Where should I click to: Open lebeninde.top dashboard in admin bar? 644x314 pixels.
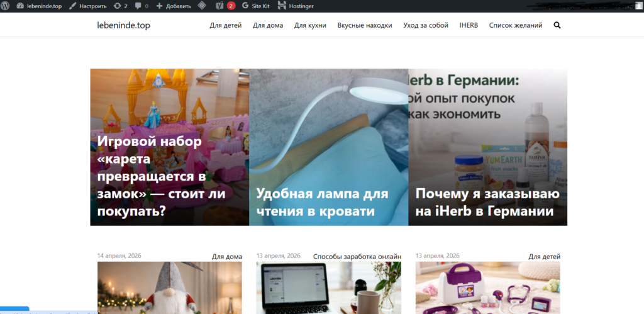click(x=40, y=6)
